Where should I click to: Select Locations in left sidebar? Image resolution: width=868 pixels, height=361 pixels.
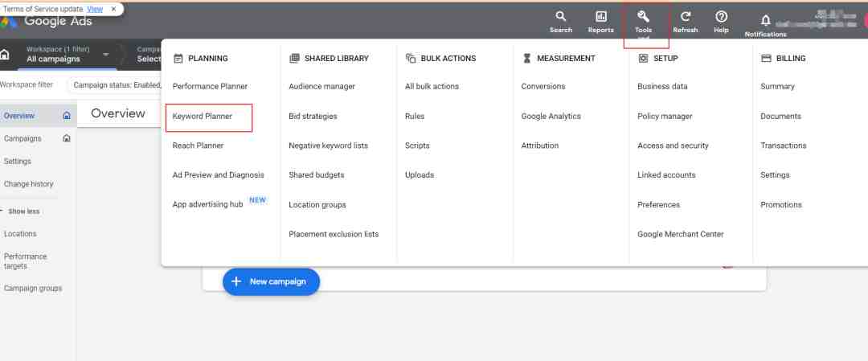coord(20,234)
